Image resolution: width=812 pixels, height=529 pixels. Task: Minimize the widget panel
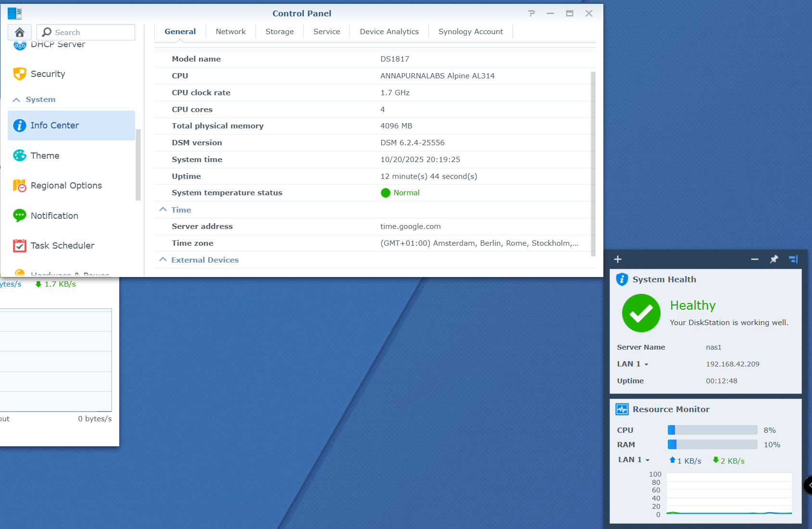coord(754,259)
